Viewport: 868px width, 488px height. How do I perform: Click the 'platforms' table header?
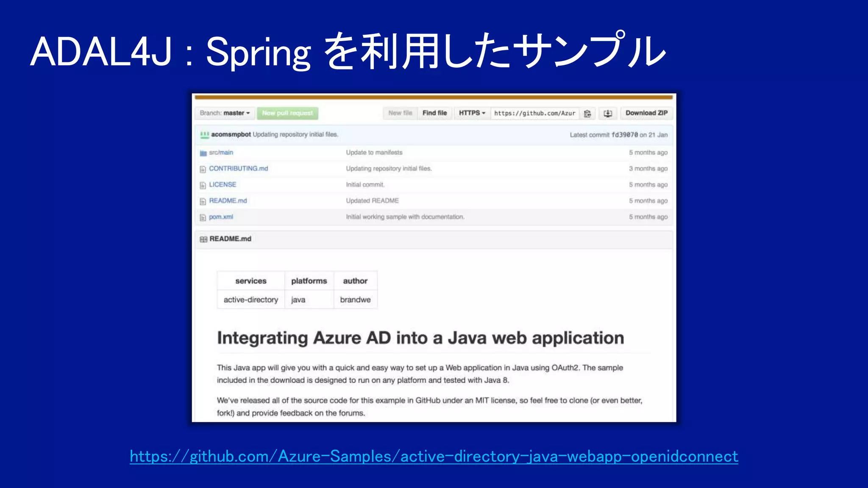[309, 281]
